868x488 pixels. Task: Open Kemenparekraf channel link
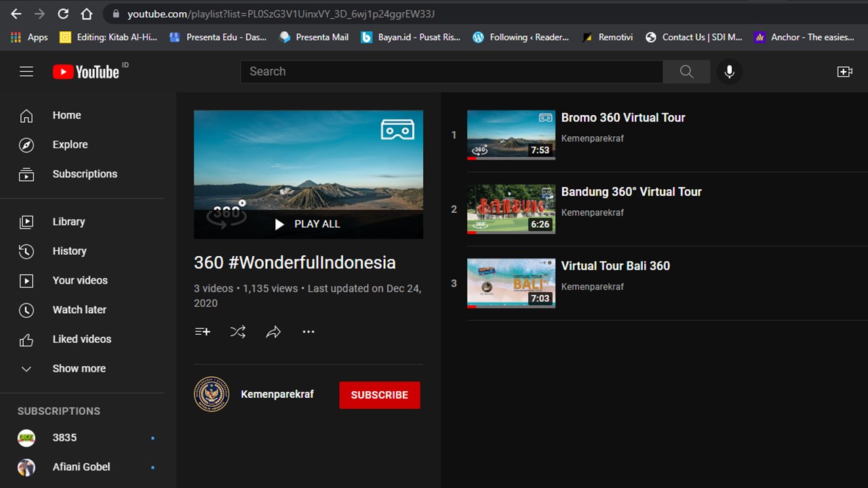point(277,394)
